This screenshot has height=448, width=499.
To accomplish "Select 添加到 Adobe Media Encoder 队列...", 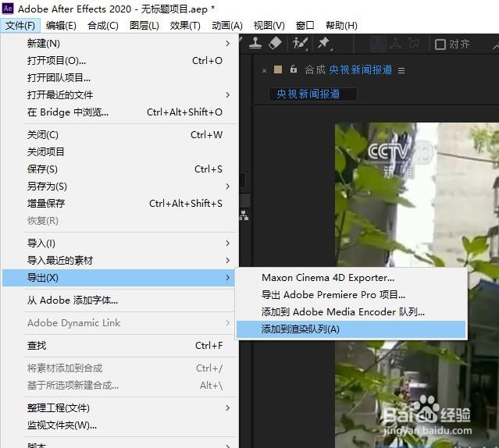I will 351,312.
